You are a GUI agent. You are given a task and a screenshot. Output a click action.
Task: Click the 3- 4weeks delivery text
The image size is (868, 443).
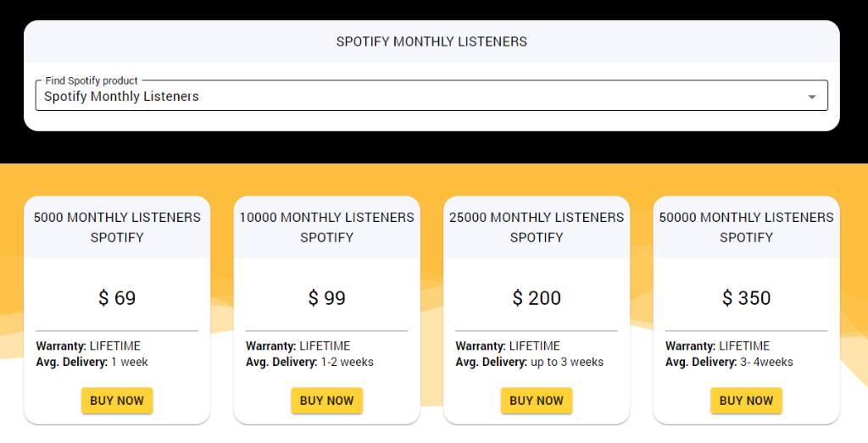(766, 363)
